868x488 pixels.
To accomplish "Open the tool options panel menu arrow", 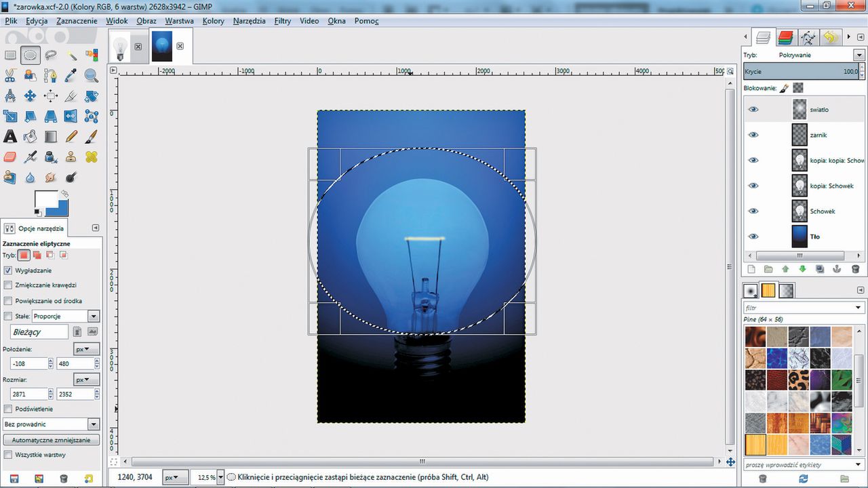I will [x=95, y=228].
